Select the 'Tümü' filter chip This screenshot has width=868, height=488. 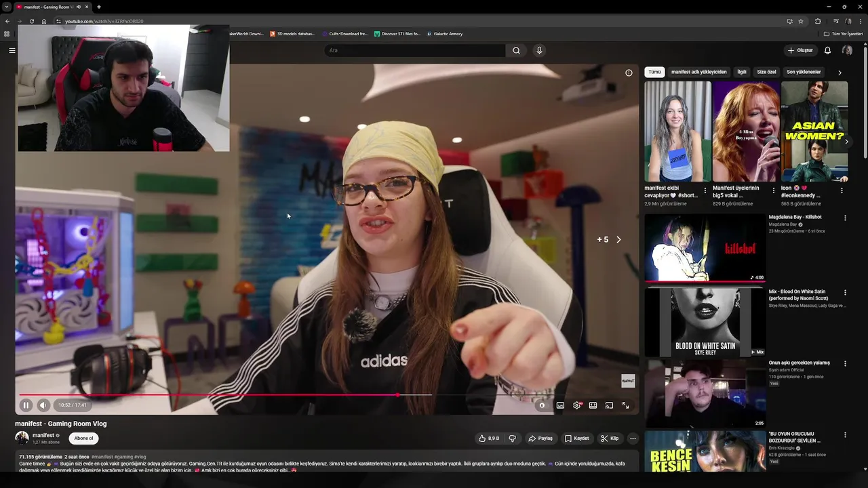pos(654,72)
